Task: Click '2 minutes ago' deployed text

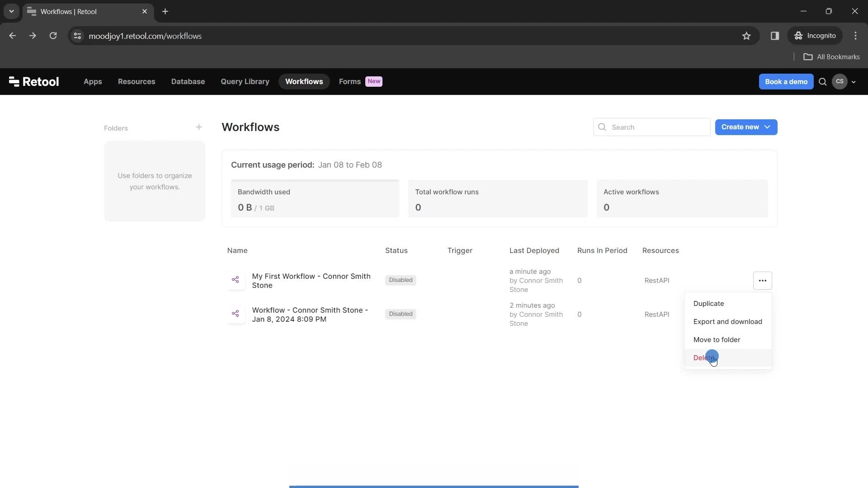Action: (532, 305)
